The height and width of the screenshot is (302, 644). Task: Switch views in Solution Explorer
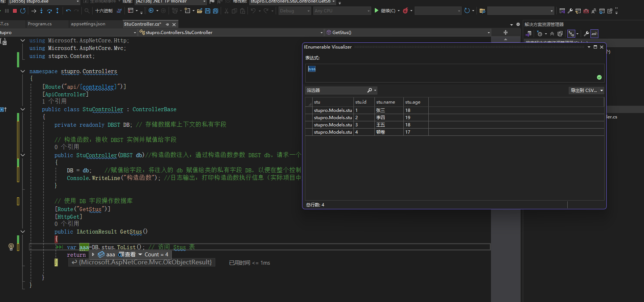tap(529, 34)
